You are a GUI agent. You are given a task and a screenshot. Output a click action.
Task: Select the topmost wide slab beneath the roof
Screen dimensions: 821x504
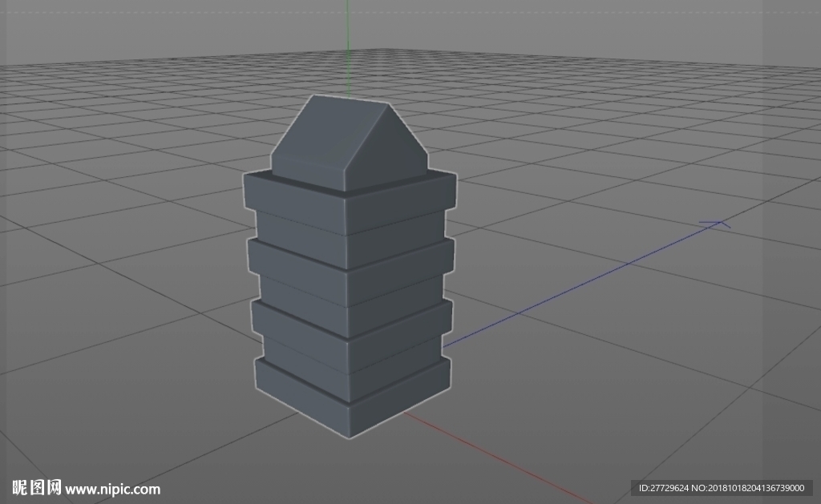pos(349,201)
